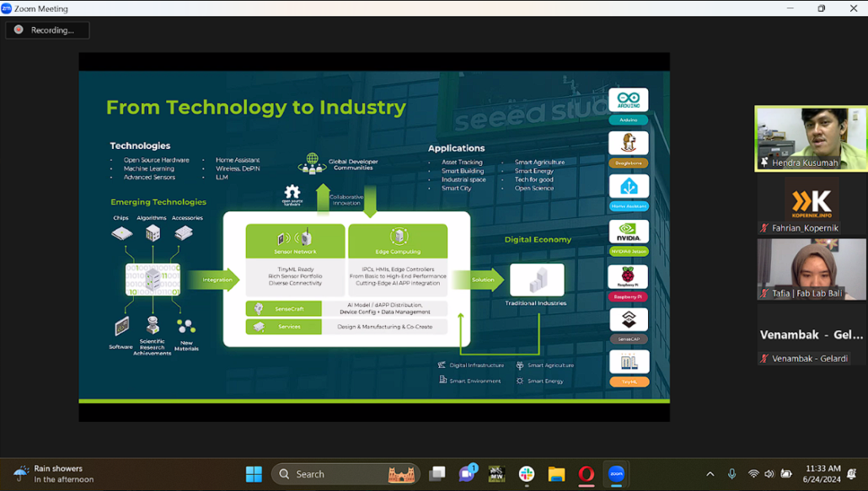Open the notification bell icon

click(x=852, y=474)
